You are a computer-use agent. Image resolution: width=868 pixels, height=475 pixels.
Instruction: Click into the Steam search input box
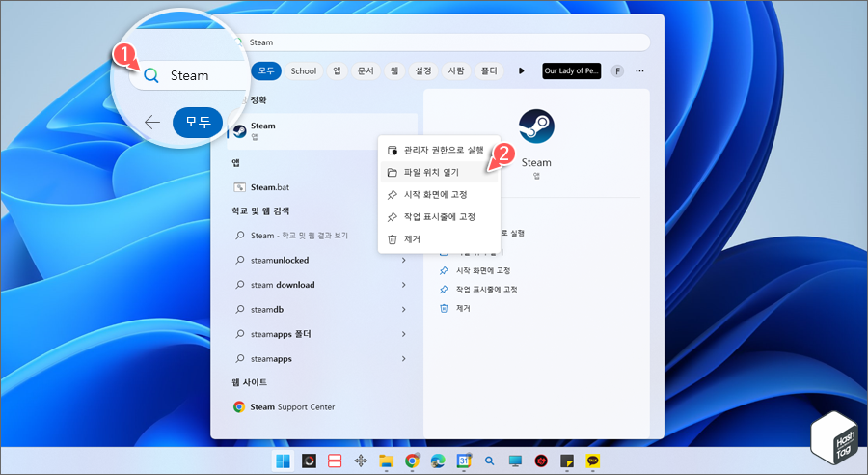(443, 42)
